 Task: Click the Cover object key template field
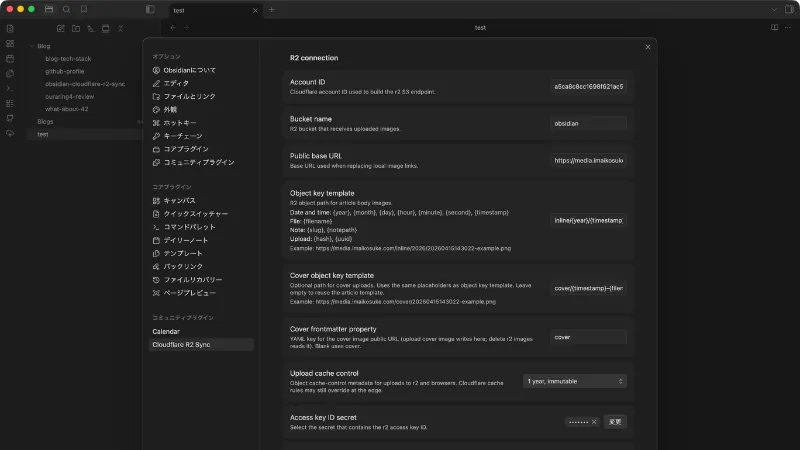click(x=588, y=288)
